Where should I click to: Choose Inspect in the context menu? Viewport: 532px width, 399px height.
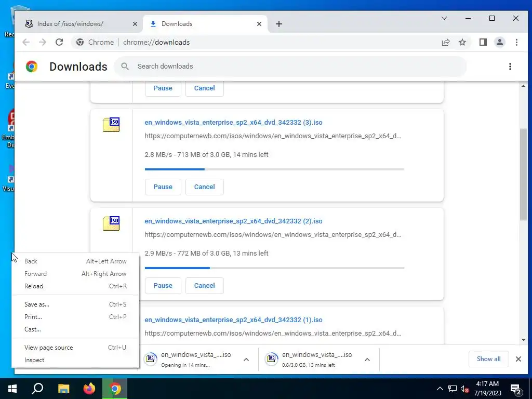(x=75, y=361)
